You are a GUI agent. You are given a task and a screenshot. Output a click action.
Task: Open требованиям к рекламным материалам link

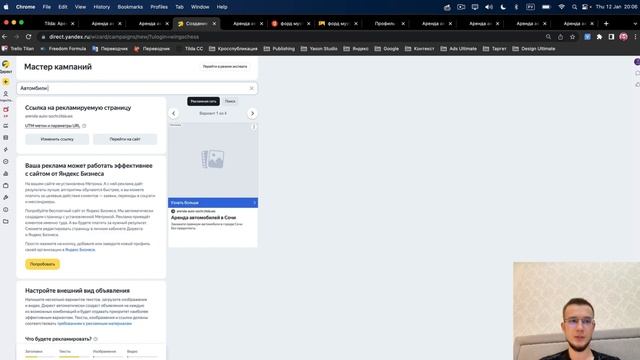pos(94,323)
